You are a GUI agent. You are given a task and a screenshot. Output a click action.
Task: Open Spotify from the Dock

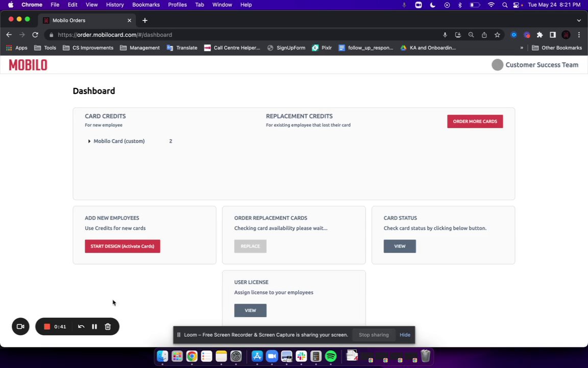click(330, 356)
